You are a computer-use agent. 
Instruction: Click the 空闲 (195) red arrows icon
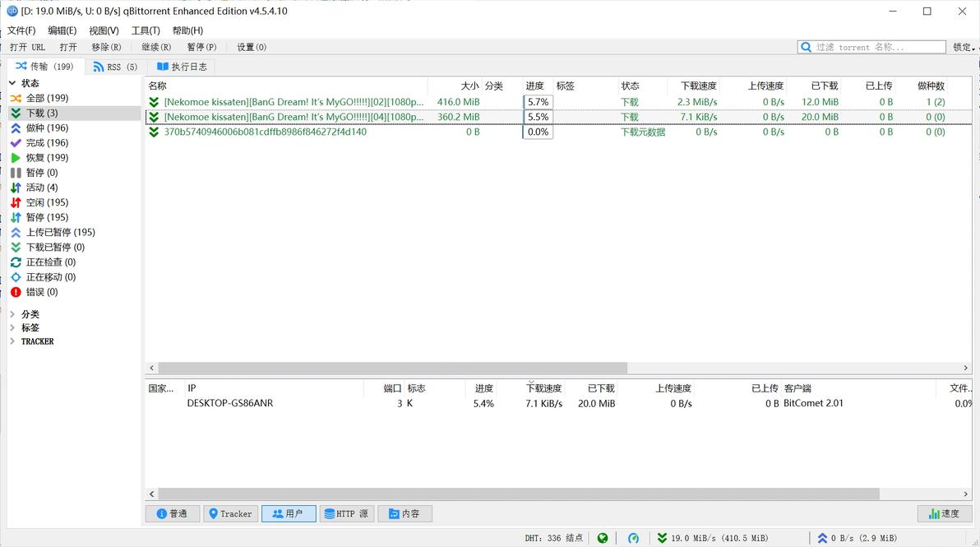(16, 202)
